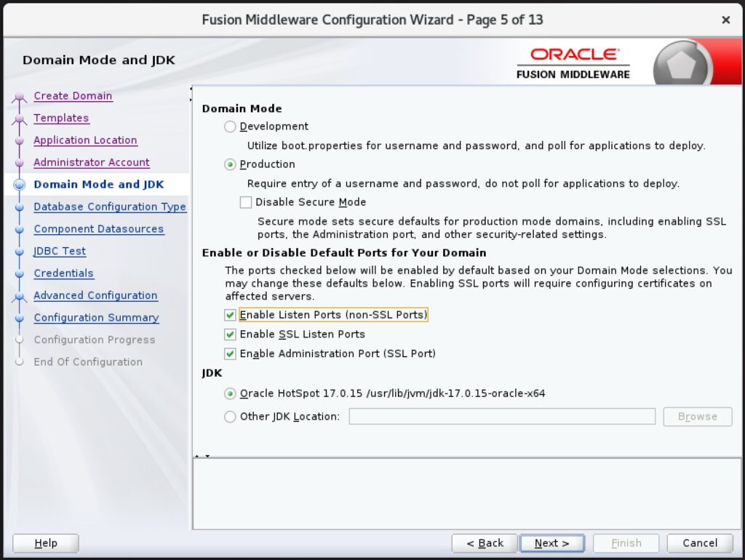This screenshot has width=745, height=560.
Task: Expand the navigation pane using the right splitter arrow
Action: pyautogui.click(x=191, y=100)
